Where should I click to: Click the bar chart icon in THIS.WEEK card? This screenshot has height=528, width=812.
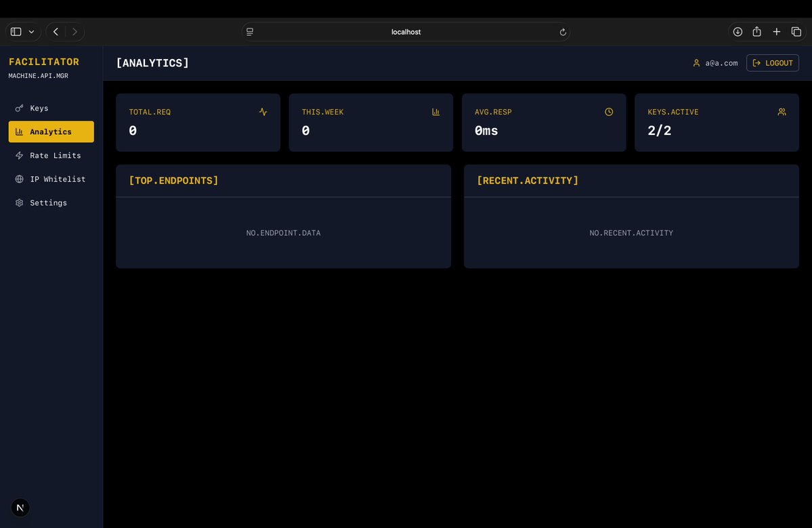point(436,112)
